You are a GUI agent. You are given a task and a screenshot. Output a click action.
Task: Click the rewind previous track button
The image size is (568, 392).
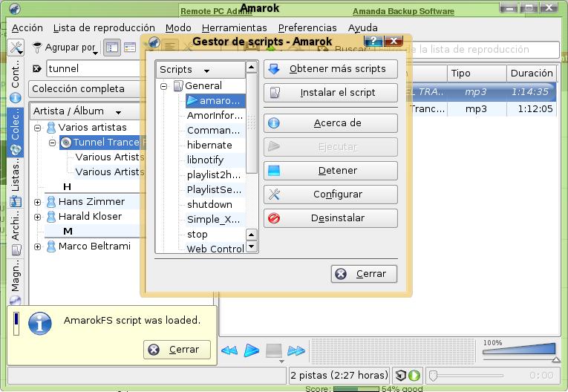[x=229, y=350]
